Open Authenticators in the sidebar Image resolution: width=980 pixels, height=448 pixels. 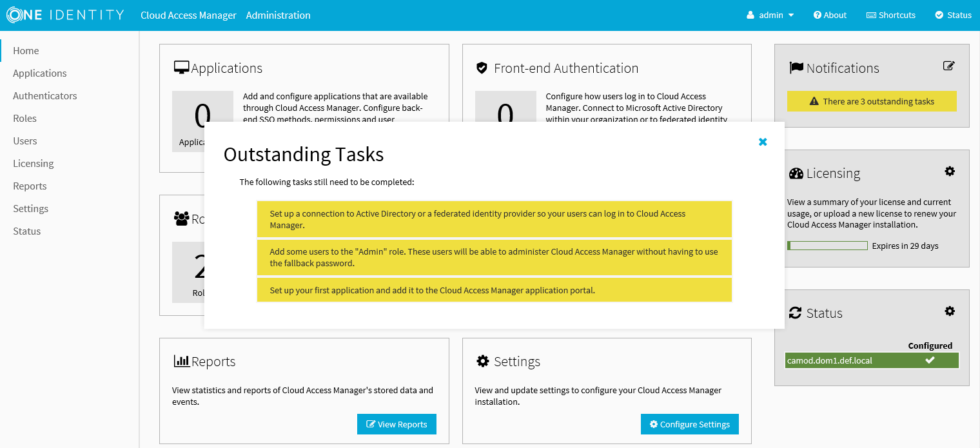[x=45, y=95]
